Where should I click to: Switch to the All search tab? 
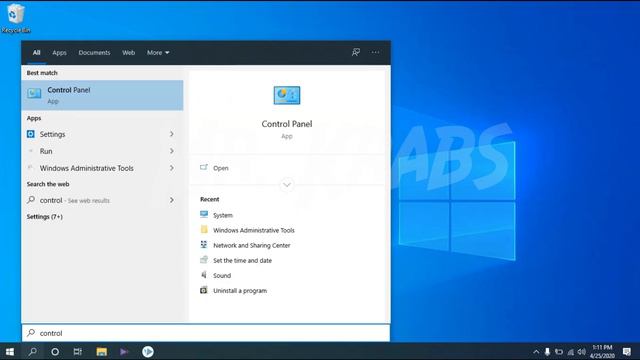pos(36,53)
